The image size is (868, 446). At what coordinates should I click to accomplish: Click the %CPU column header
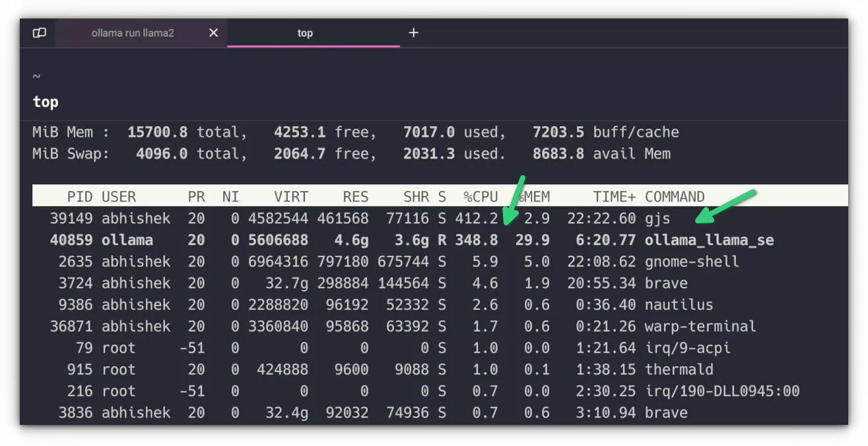(481, 196)
